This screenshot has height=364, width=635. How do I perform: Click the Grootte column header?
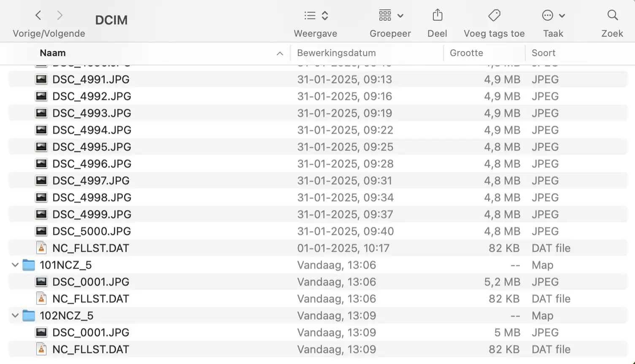coord(466,53)
